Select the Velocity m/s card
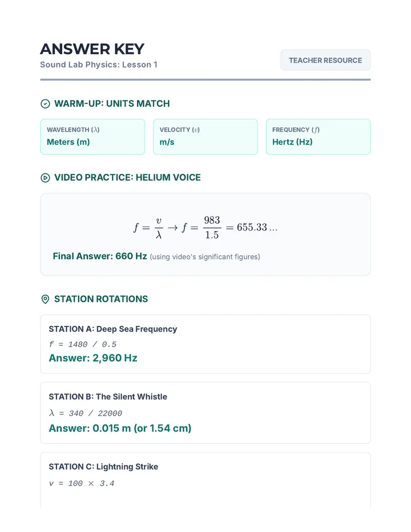Image resolution: width=411 pixels, height=532 pixels. pyautogui.click(x=205, y=137)
